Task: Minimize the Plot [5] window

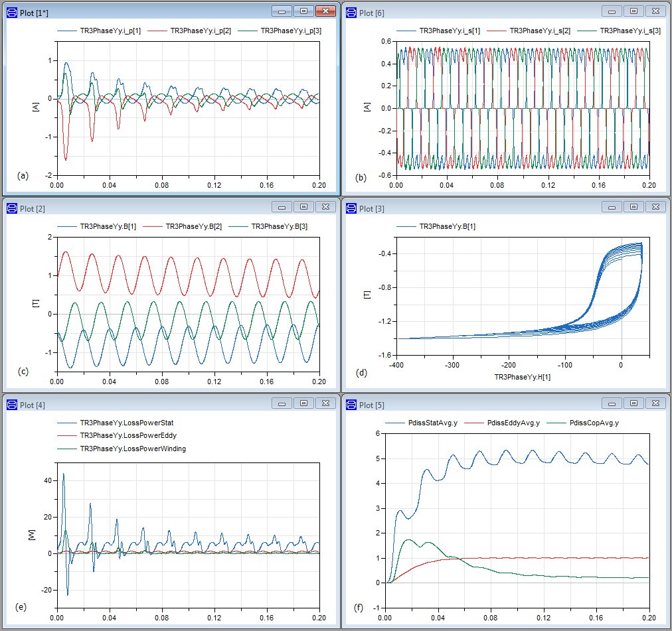Action: pos(612,403)
